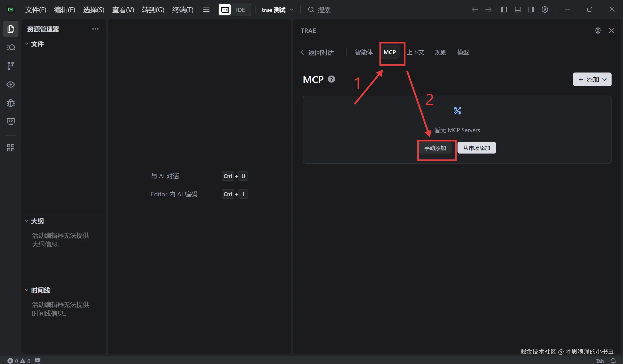623x364 pixels.
Task: Collapse the 大纲 outline section
Action: tap(37, 221)
